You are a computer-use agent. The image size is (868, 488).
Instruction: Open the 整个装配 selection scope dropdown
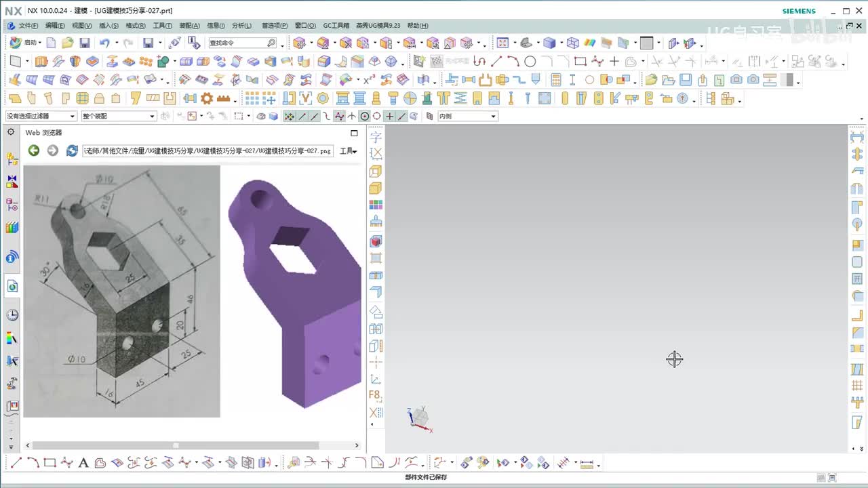pos(119,116)
